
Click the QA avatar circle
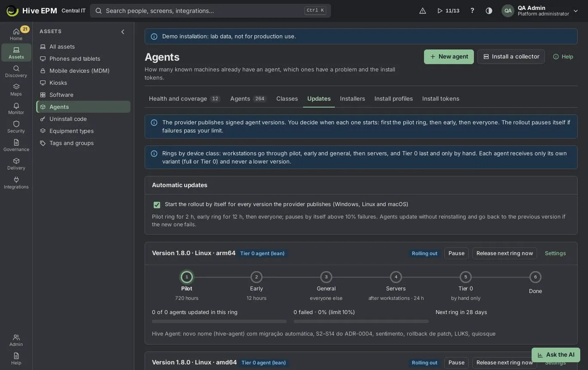(x=508, y=11)
